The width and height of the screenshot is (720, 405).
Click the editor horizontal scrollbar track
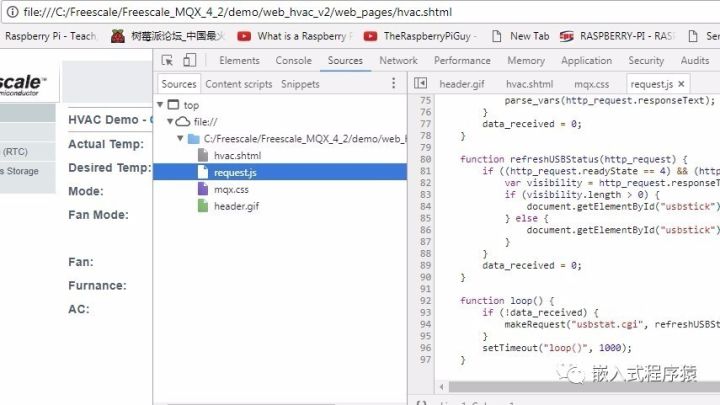(584, 387)
